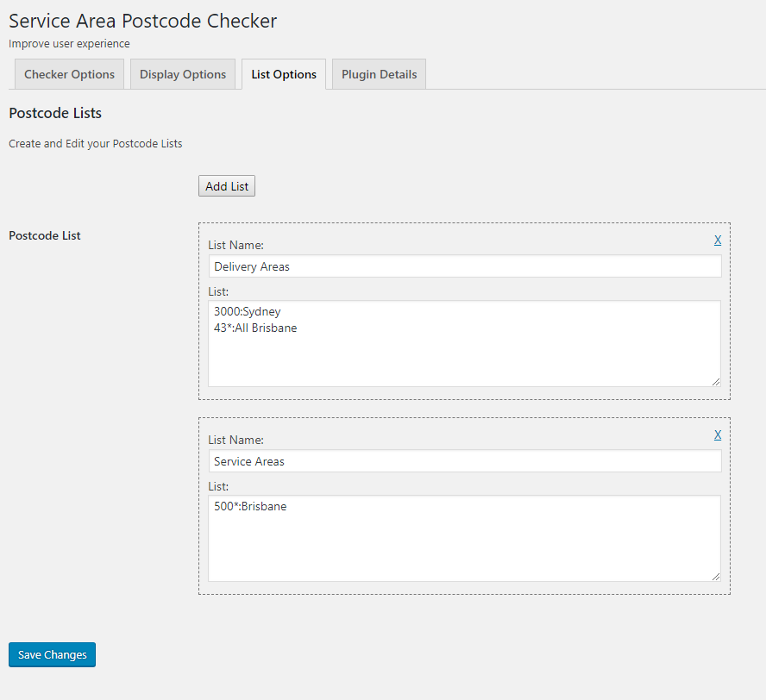Remove the Delivery Areas list with X
The height and width of the screenshot is (700, 766).
click(718, 241)
